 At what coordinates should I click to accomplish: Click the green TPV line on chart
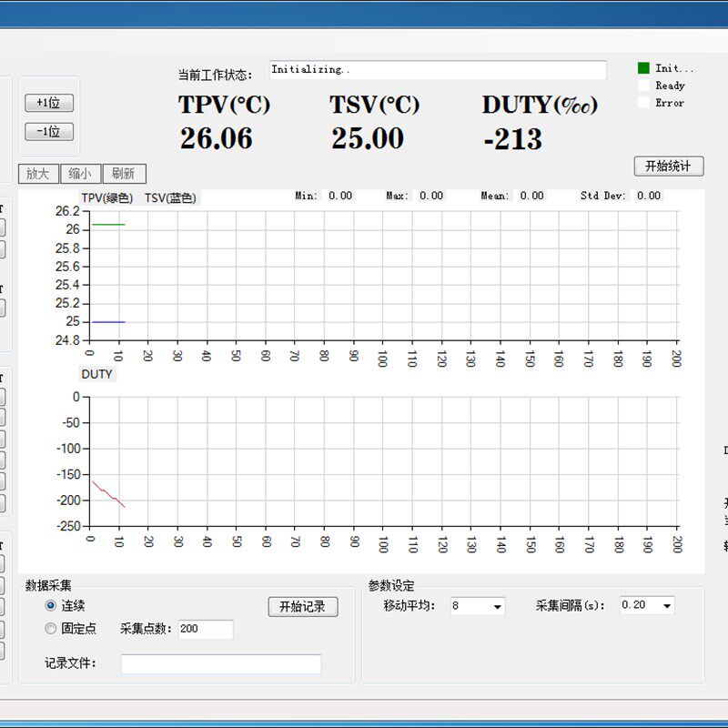[108, 225]
